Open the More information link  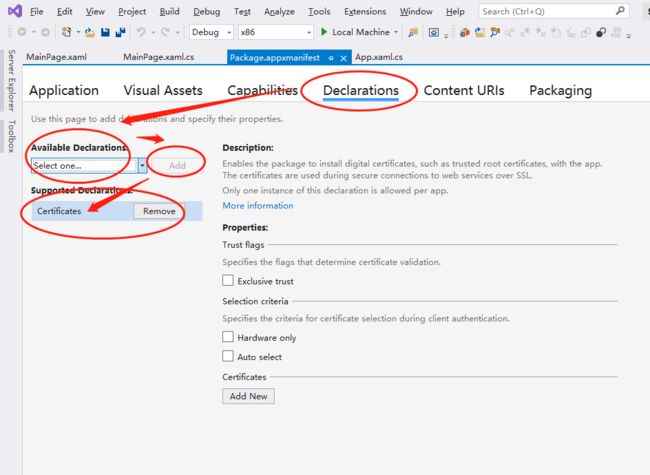(x=258, y=206)
